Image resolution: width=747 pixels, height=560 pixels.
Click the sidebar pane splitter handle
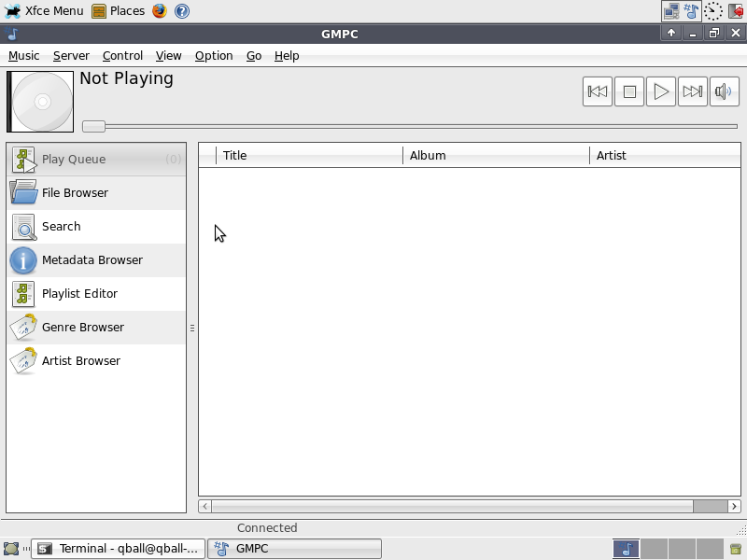[x=192, y=329]
